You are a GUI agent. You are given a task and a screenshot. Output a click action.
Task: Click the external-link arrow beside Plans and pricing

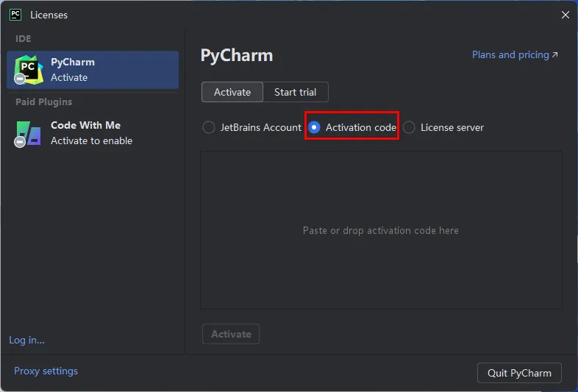(x=554, y=54)
